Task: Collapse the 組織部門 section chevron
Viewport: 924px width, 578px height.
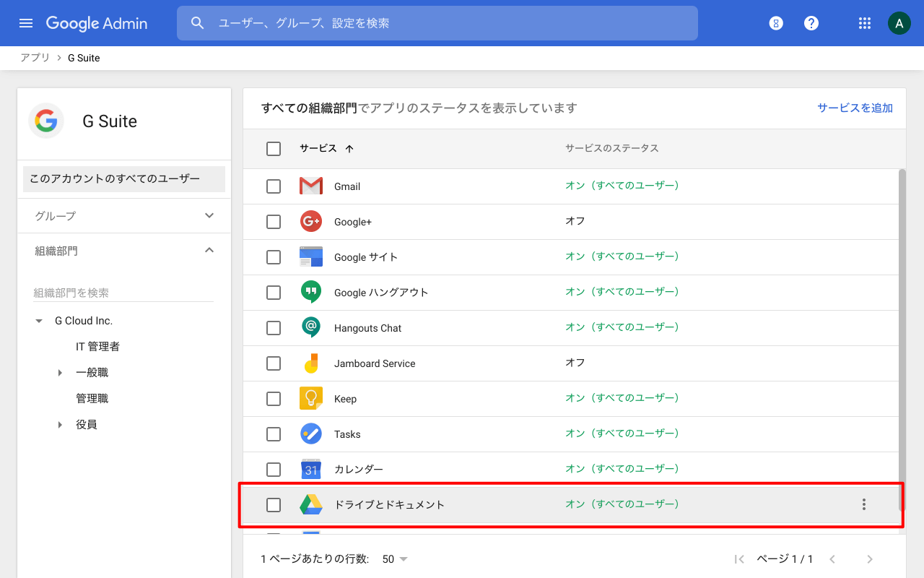Action: pyautogui.click(x=209, y=250)
